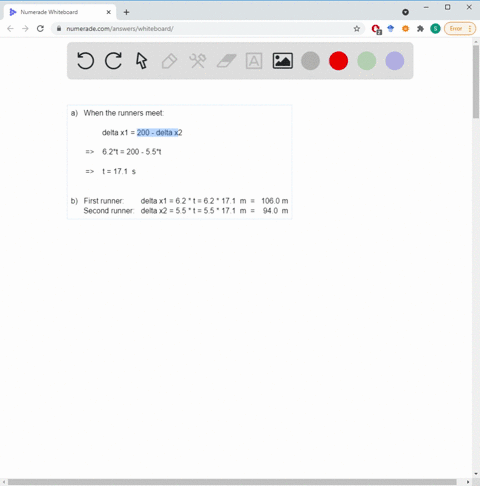Image resolution: width=480 pixels, height=486 pixels.
Task: Click the horizontal scrollbar thumb
Action: click(x=232, y=482)
